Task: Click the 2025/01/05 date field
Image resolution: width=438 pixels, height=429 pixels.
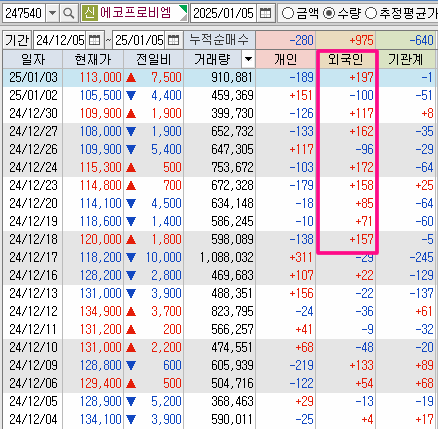Action: (224, 13)
